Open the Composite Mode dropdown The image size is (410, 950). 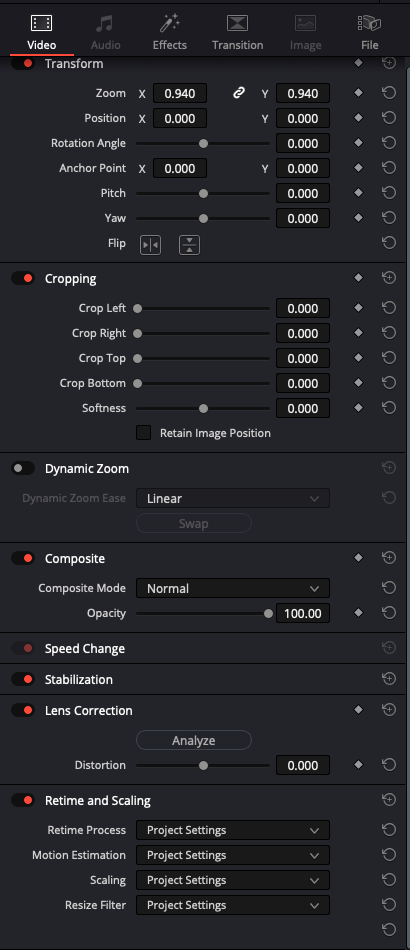coord(233,588)
